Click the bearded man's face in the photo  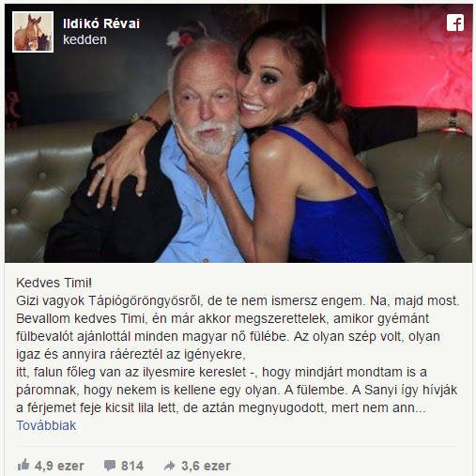205,101
